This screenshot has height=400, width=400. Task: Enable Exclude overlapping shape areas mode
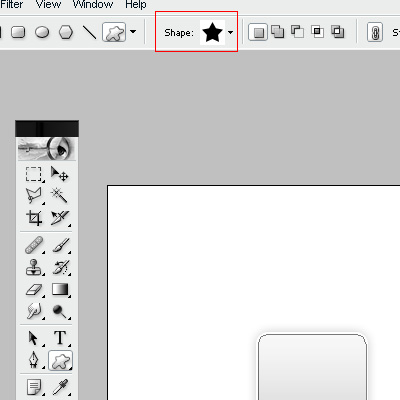338,32
